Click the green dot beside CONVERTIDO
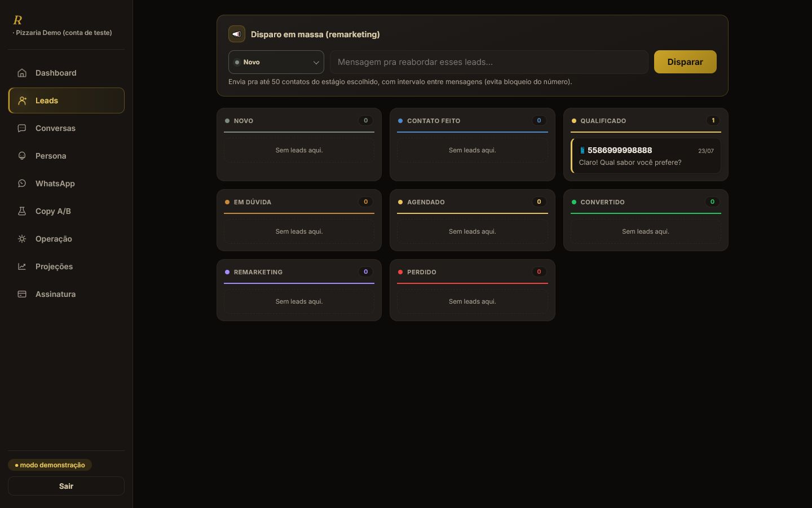Screen dimensions: 812x508 pyautogui.click(x=574, y=202)
